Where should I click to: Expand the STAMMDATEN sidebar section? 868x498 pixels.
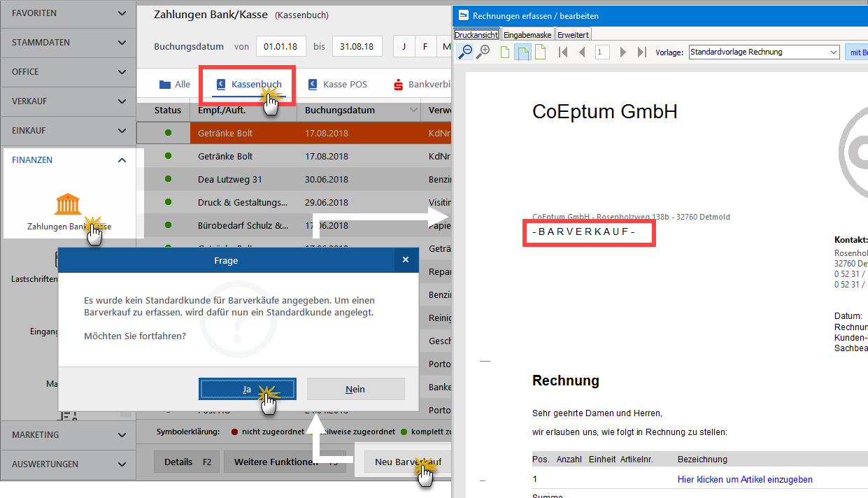[x=122, y=43]
